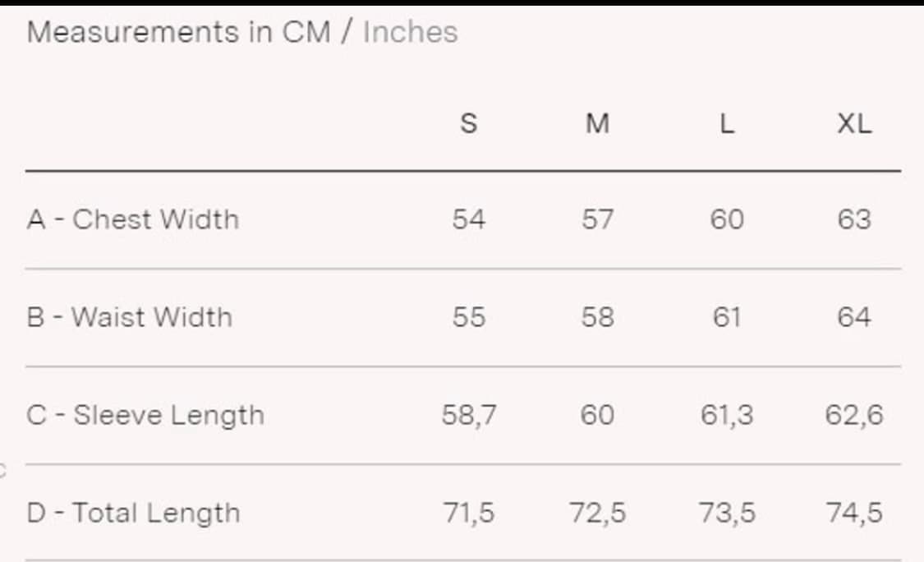Select the M size column header

[x=597, y=123]
